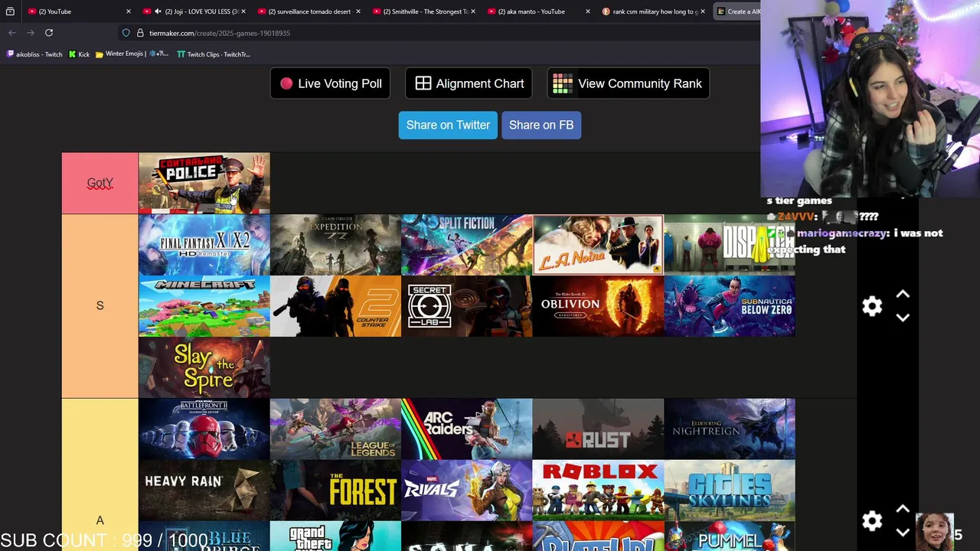
Task: Open the Twitch Clips bookmark
Action: (214, 54)
